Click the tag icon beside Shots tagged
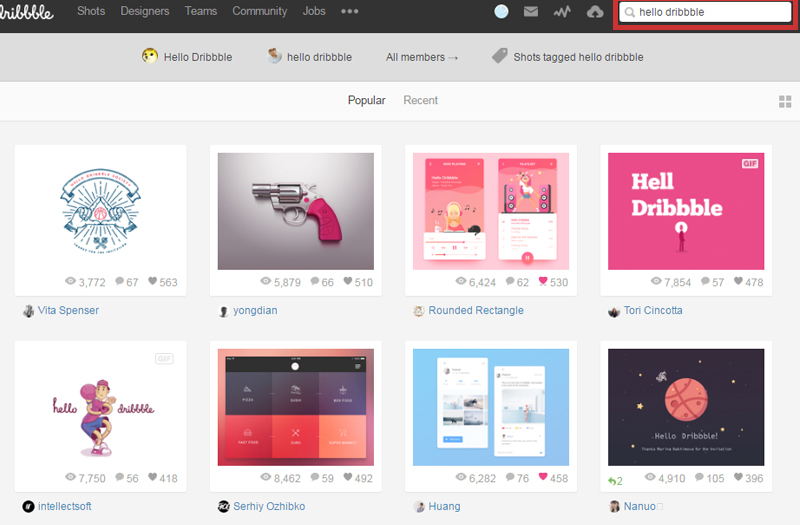 coord(499,56)
